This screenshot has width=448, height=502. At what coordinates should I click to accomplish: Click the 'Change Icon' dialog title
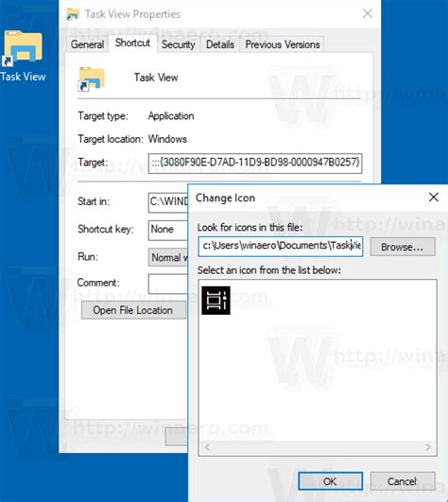(x=225, y=198)
